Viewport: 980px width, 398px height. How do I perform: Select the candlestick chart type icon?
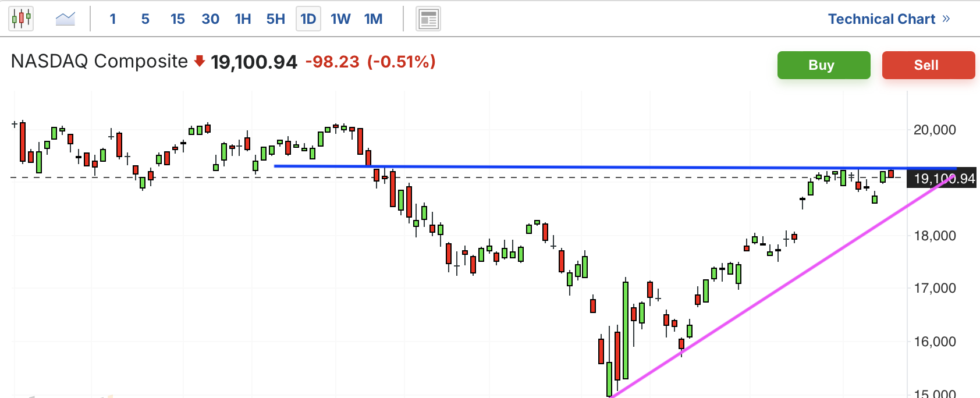[21, 19]
